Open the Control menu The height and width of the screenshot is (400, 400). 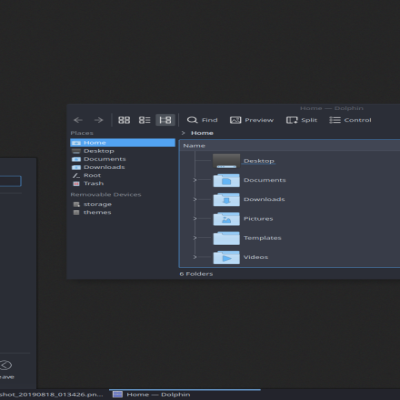[350, 120]
